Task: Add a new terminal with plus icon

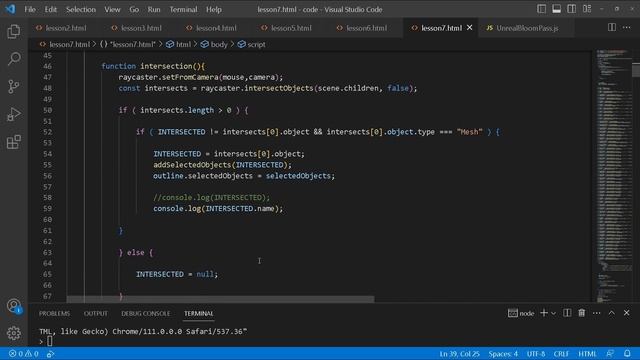Action: (x=544, y=313)
